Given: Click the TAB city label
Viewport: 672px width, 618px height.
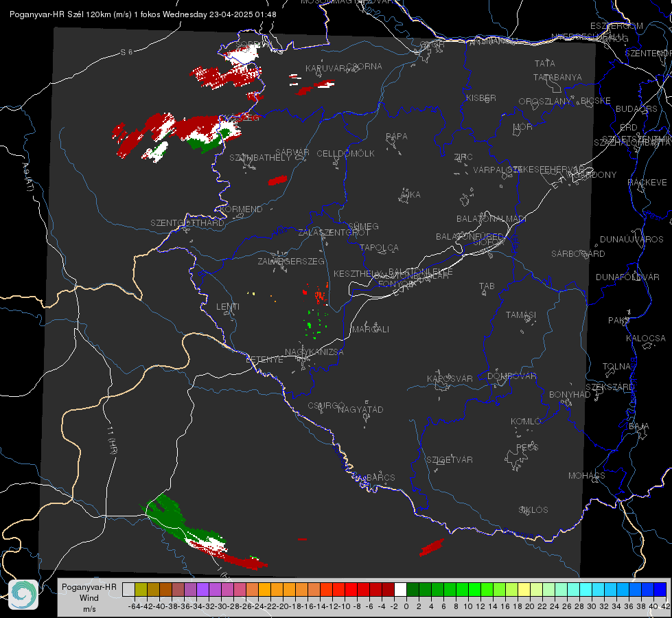Looking at the screenshot, I should pyautogui.click(x=487, y=286).
